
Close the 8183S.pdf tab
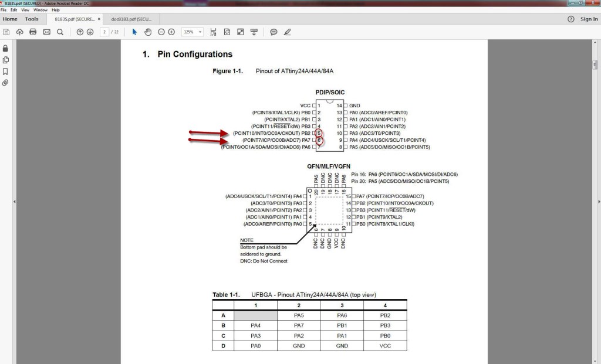[99, 19]
